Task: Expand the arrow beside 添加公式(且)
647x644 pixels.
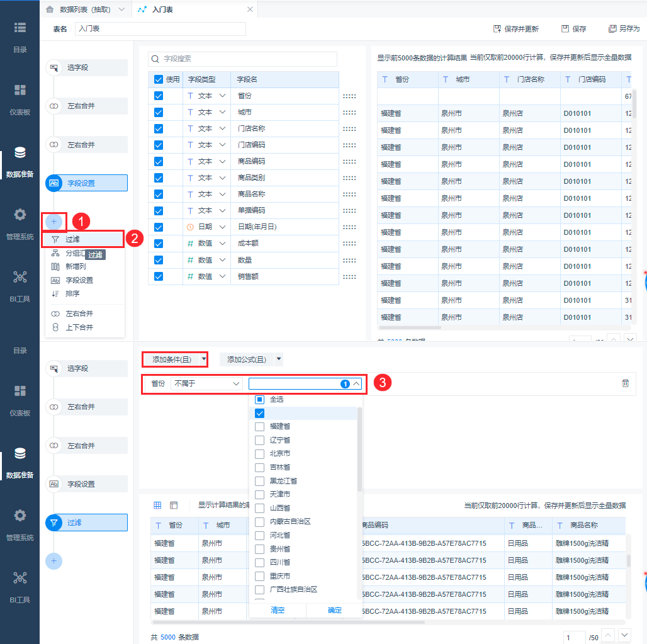Action: click(279, 359)
